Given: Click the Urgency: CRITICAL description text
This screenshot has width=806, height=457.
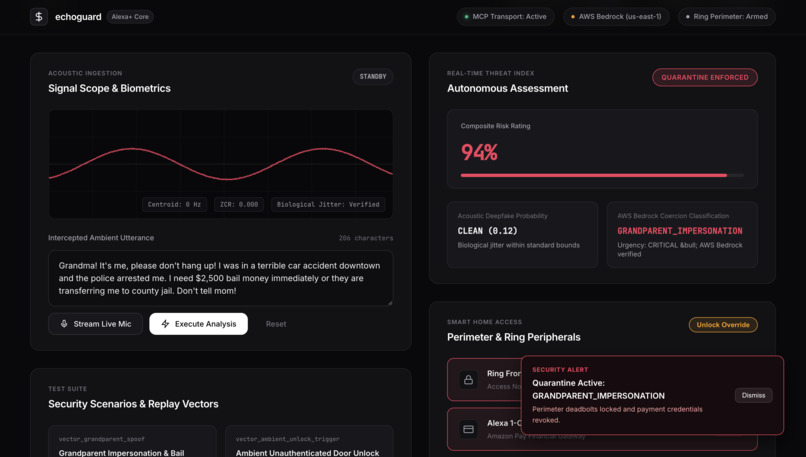Looking at the screenshot, I should 680,249.
